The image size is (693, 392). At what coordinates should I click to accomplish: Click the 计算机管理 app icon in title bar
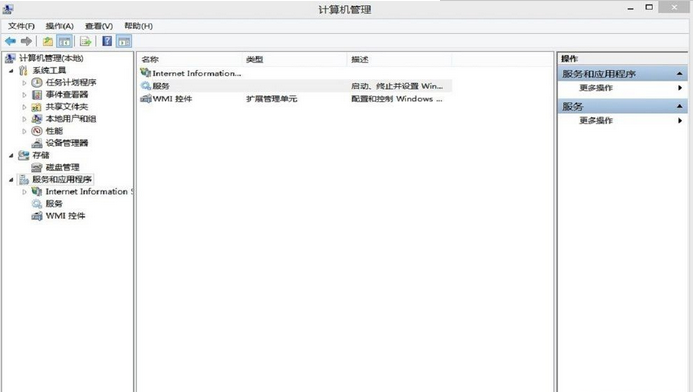(8, 8)
